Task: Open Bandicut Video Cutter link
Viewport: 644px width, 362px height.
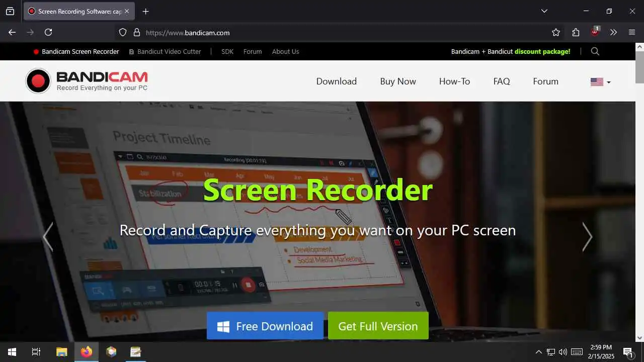Action: click(165, 51)
